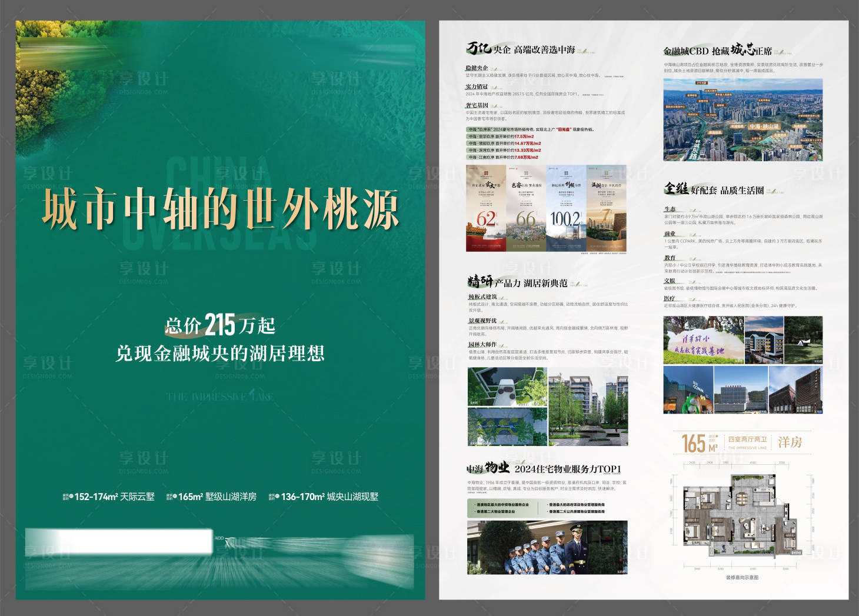The height and width of the screenshot is (616, 859).
Task: Click heading '2024住宅物业服务力TOP1'
Action: coord(568,469)
